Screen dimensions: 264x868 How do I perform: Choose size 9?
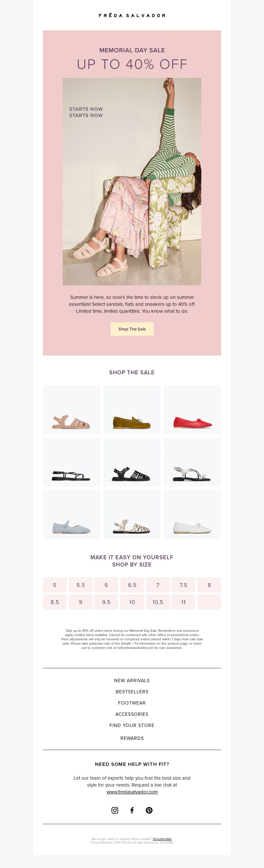(x=80, y=602)
